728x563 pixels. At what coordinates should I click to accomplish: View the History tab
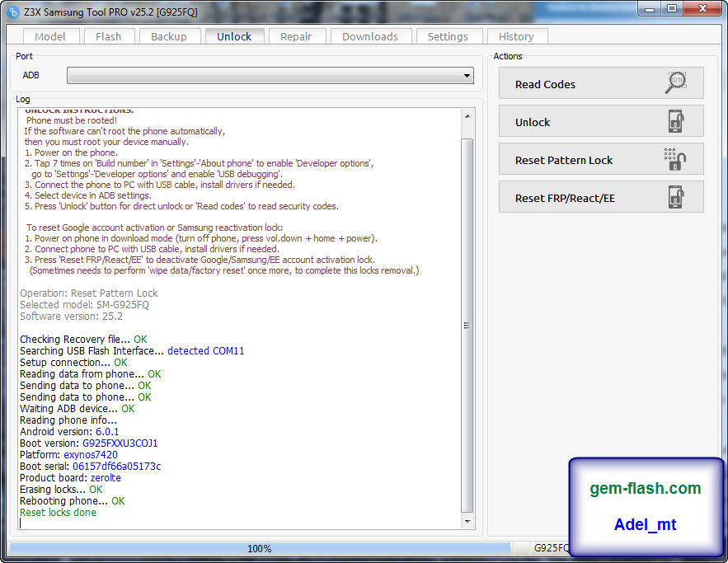[516, 36]
